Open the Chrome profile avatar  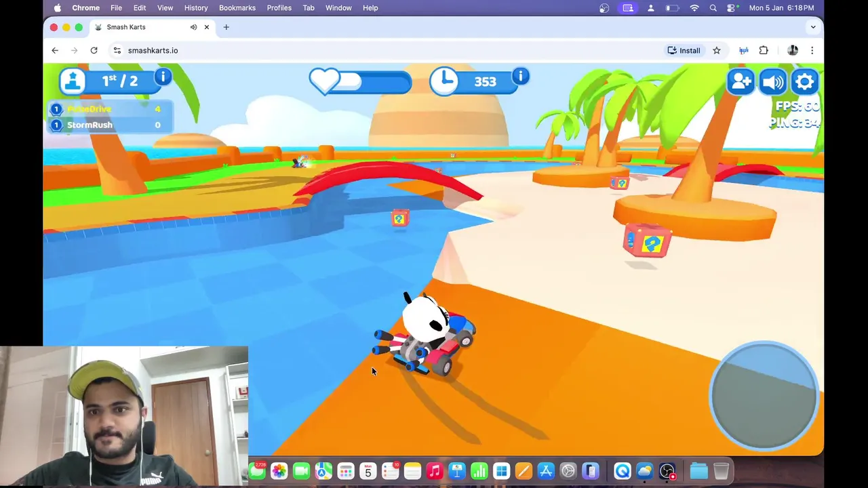coord(793,50)
